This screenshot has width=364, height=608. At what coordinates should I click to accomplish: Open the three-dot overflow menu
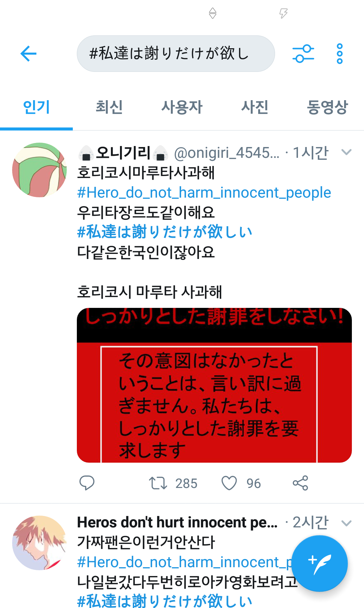click(340, 54)
